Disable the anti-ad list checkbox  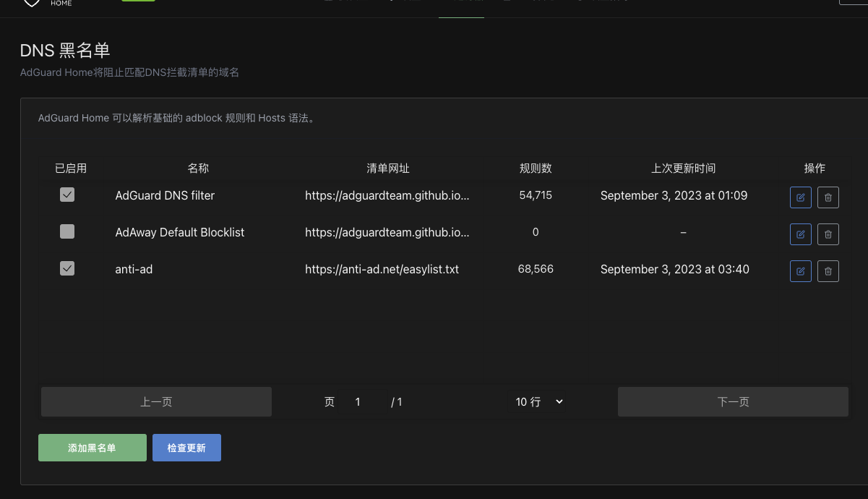click(67, 268)
